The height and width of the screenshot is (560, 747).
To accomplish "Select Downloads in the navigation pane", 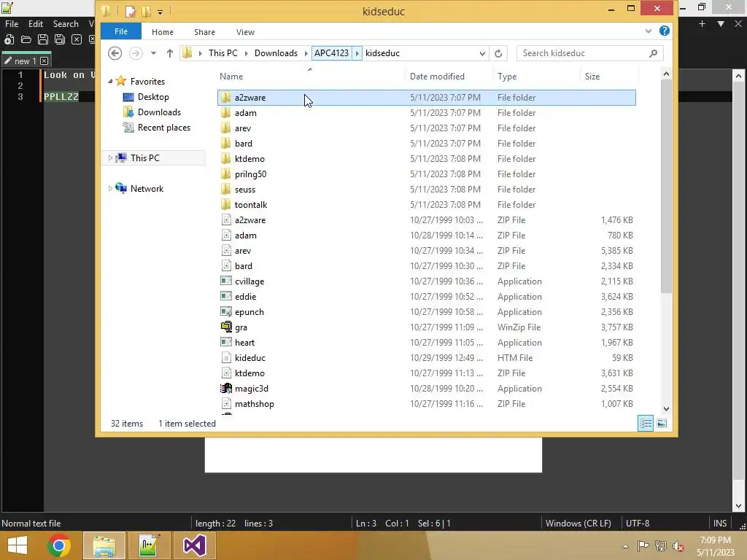I will [x=159, y=112].
